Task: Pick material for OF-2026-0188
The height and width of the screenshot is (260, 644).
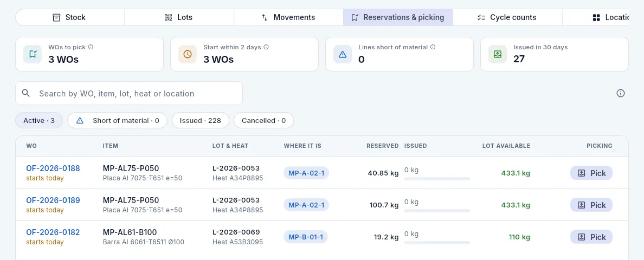Action: [591, 173]
